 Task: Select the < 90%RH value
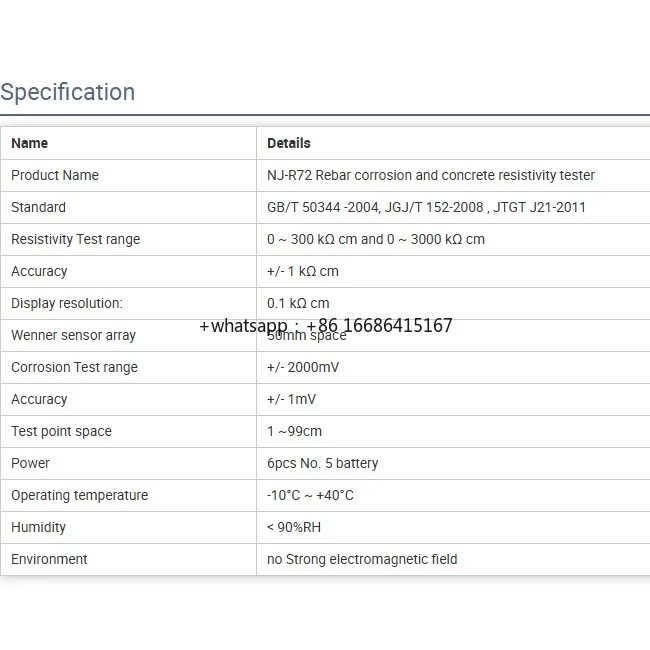pyautogui.click(x=294, y=528)
